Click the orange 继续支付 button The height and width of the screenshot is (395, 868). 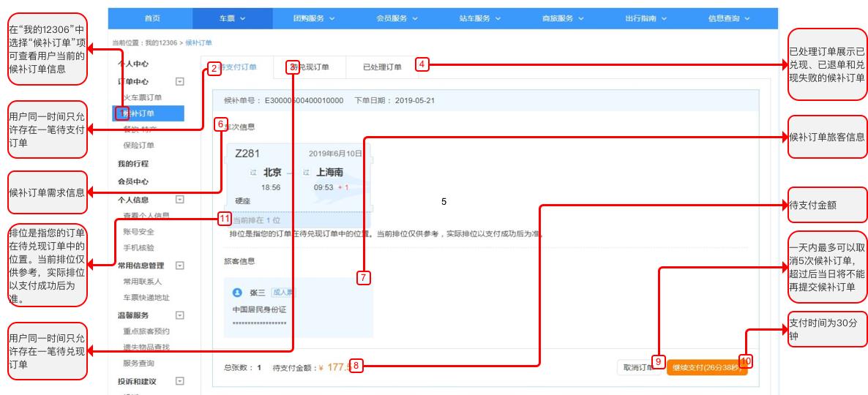(x=707, y=368)
